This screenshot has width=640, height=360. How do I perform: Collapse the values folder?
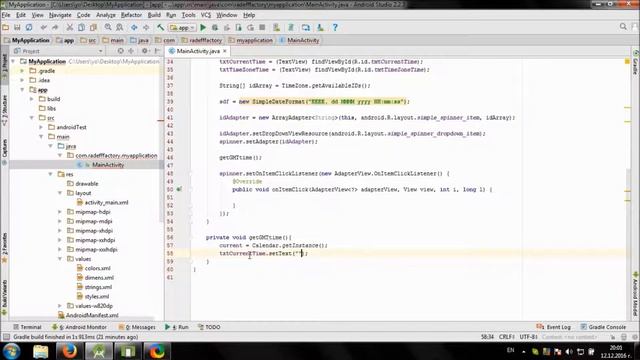60,259
